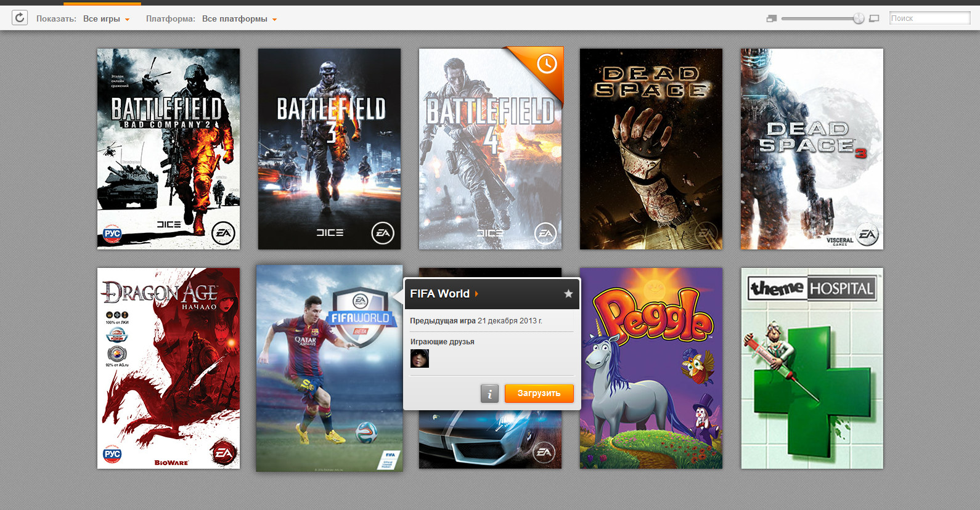Screen dimensions: 980x510
Task: Click the refresh game library icon
Action: (x=20, y=18)
